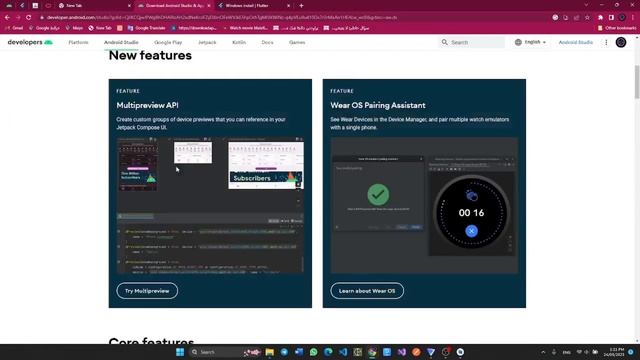
Task: Open Microsoft Edge from taskbar
Action: coord(328,352)
